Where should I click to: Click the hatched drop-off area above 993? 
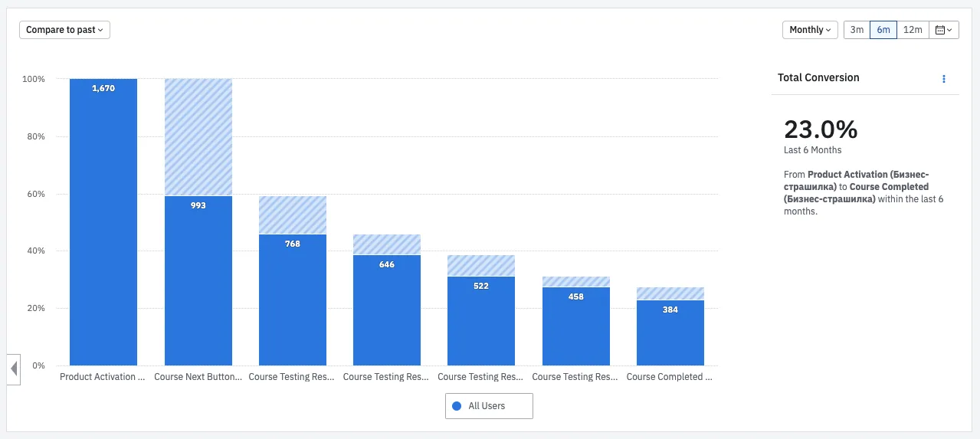[198, 138]
